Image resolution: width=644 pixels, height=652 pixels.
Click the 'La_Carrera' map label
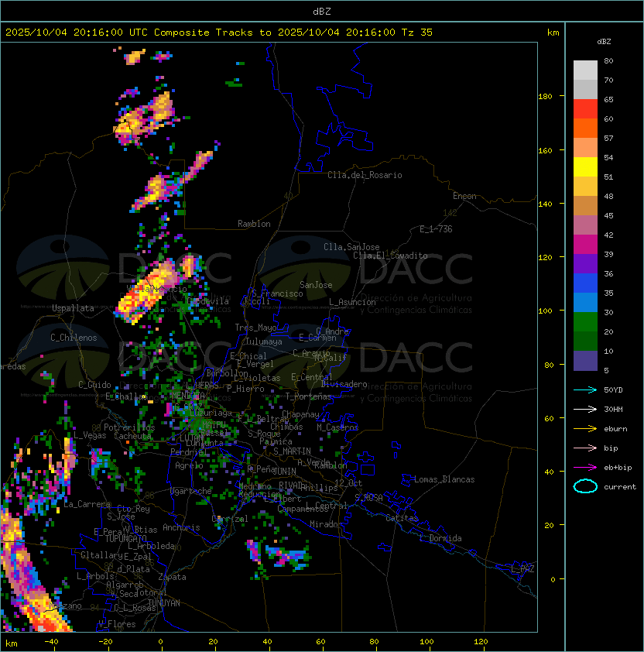(87, 504)
